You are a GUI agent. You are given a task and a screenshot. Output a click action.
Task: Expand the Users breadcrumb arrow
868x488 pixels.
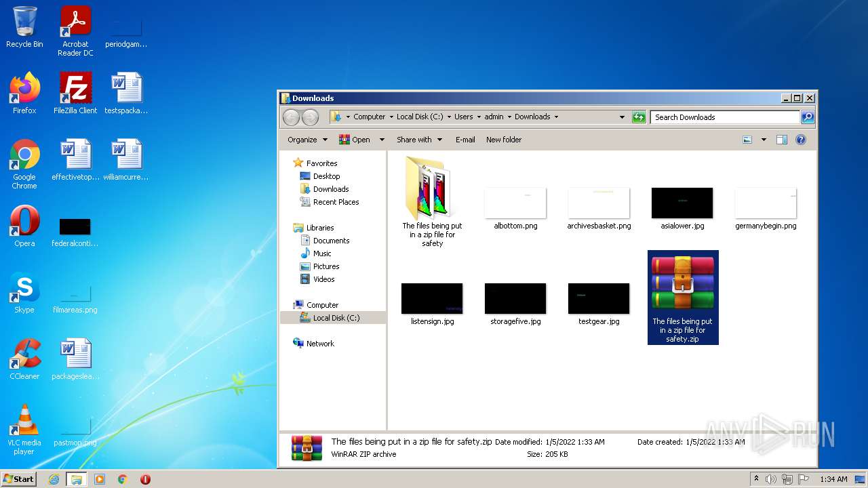[x=479, y=117]
